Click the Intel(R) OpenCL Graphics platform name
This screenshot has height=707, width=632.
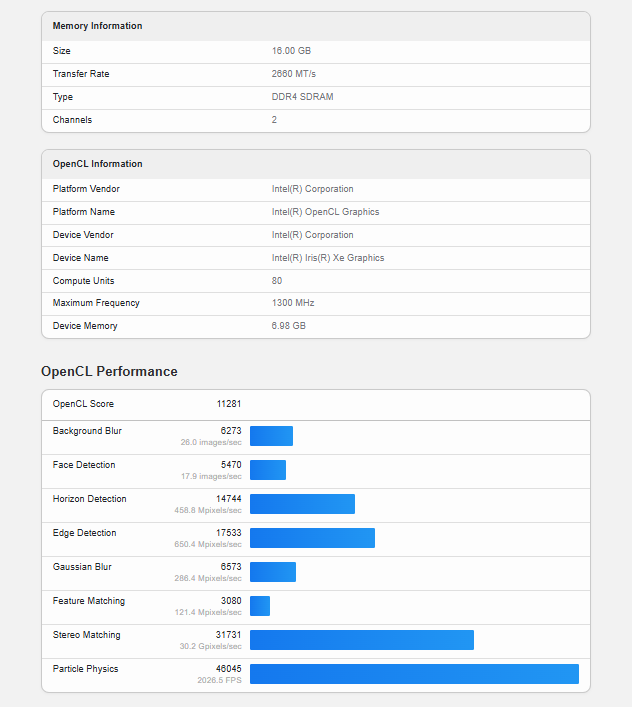click(x=325, y=212)
